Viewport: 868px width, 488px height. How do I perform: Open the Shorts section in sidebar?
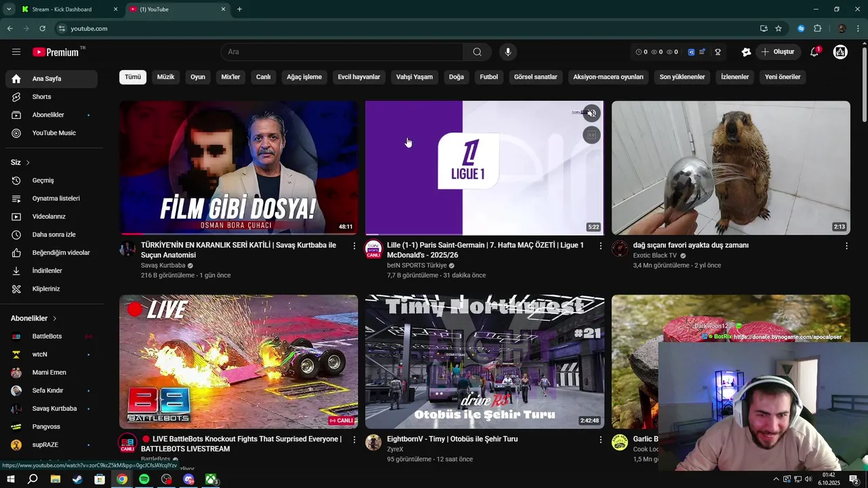[52, 97]
